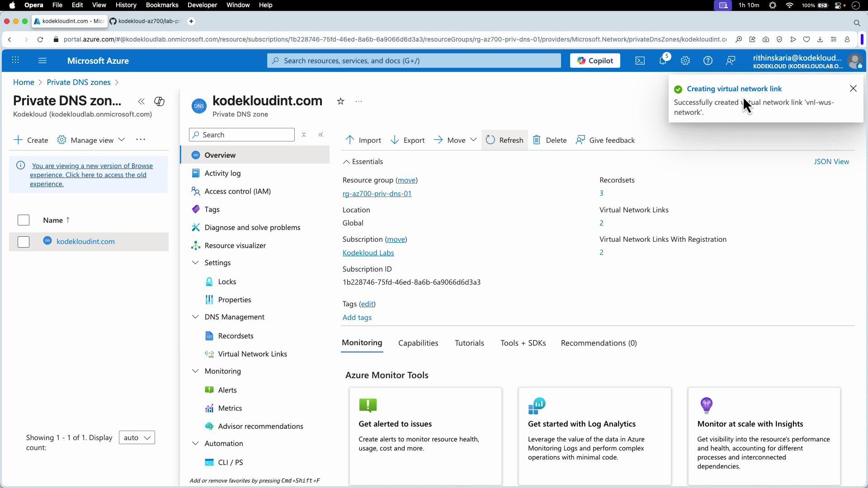Open the History menu in Opera

126,5
